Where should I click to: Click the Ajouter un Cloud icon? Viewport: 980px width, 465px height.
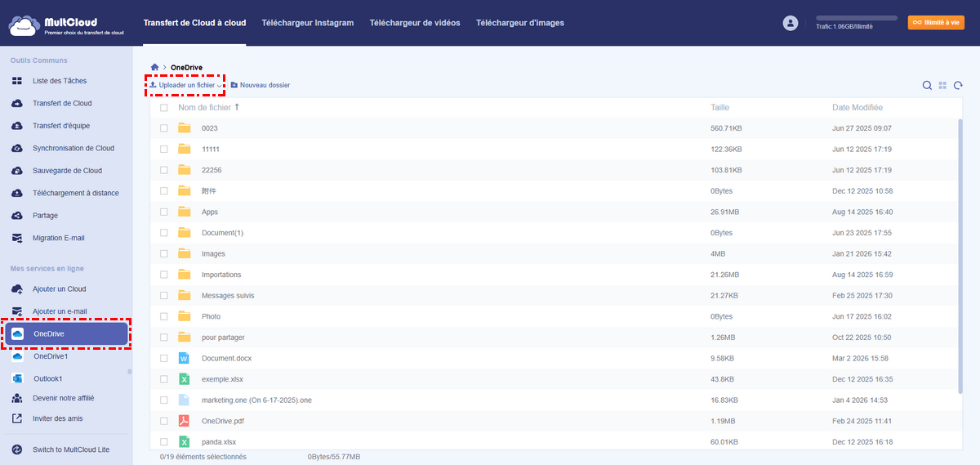point(17,289)
